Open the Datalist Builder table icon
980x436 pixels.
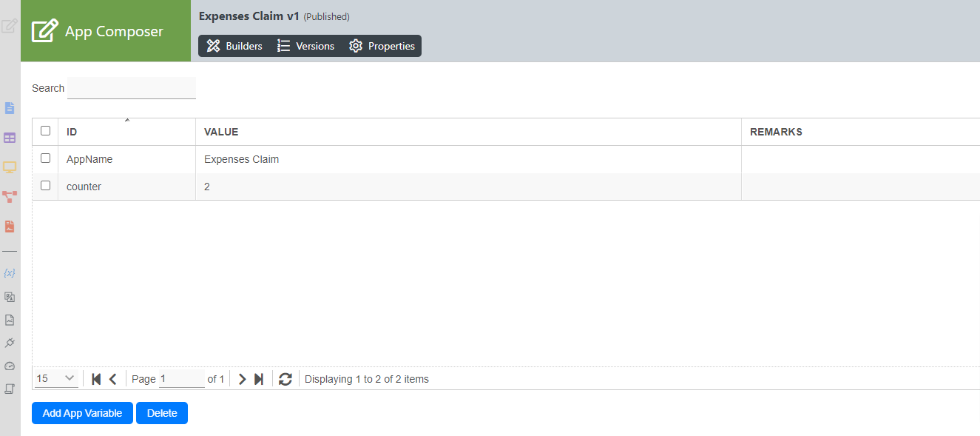point(10,138)
